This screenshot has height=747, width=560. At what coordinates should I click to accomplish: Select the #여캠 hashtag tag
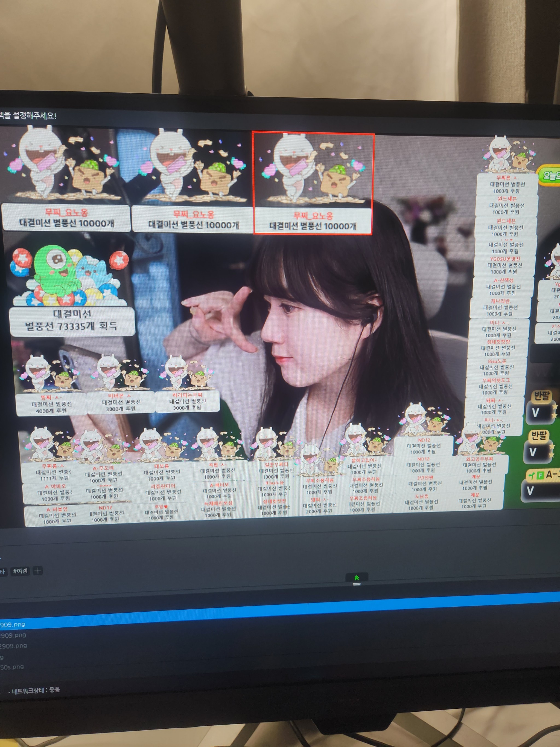20,571
